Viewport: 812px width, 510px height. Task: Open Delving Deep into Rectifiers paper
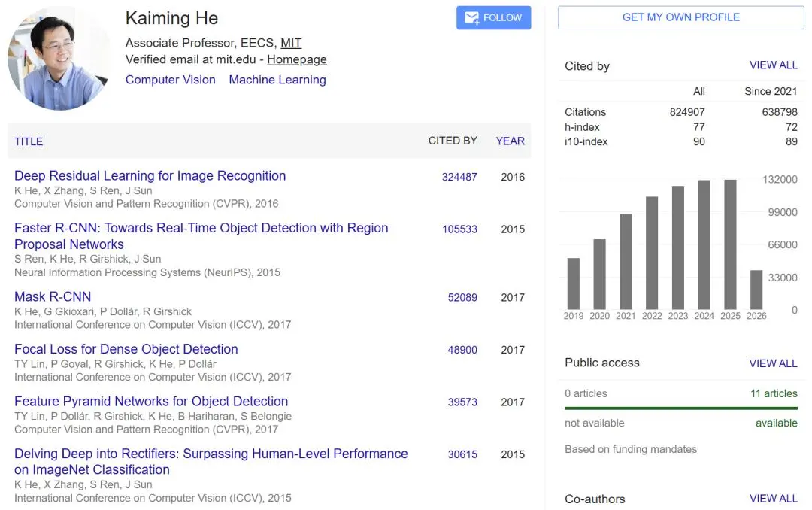pyautogui.click(x=211, y=461)
